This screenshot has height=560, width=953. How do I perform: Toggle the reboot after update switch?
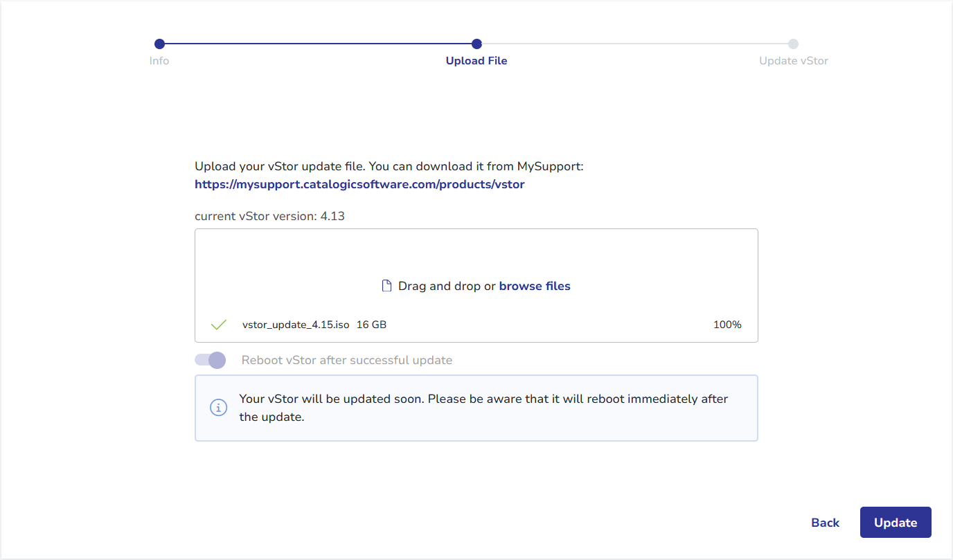[x=211, y=360]
